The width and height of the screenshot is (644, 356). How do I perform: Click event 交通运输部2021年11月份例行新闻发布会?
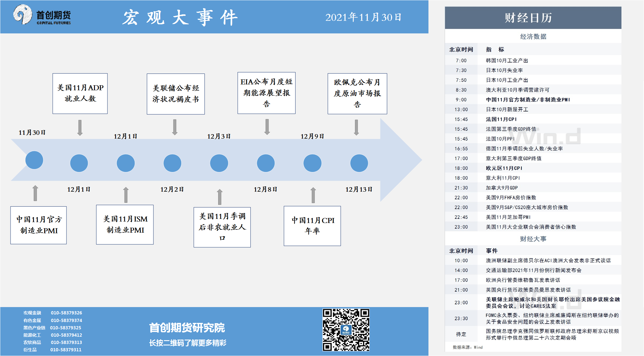533,270
